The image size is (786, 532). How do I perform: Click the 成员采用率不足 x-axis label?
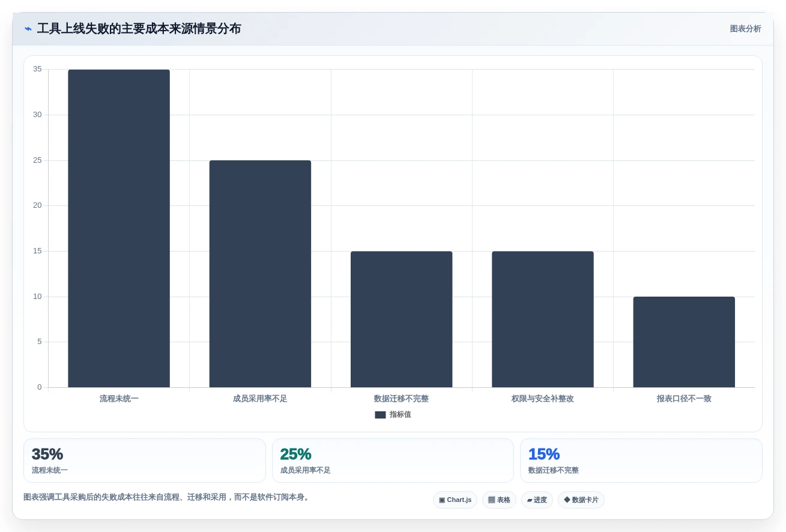260,399
